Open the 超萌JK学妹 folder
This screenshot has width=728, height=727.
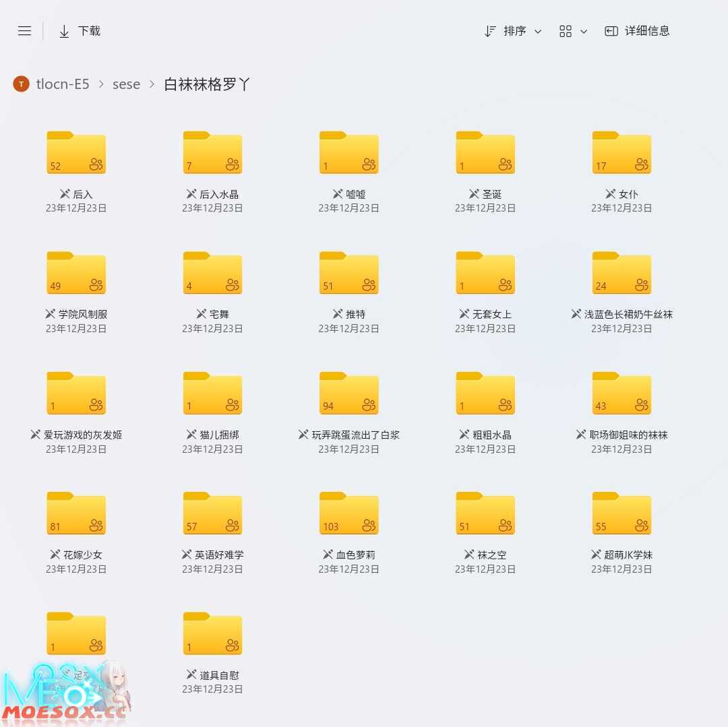click(621, 513)
